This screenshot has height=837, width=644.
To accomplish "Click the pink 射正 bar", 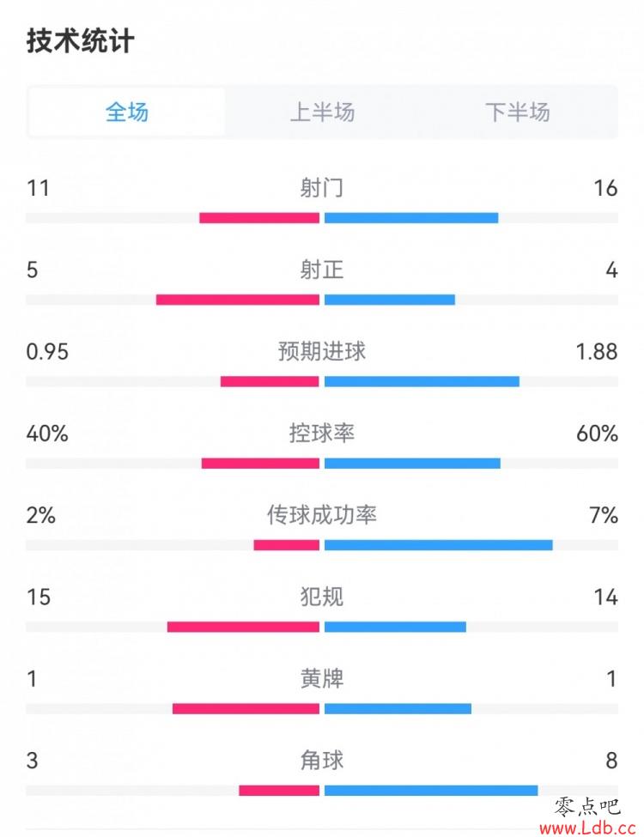I will click(x=238, y=300).
